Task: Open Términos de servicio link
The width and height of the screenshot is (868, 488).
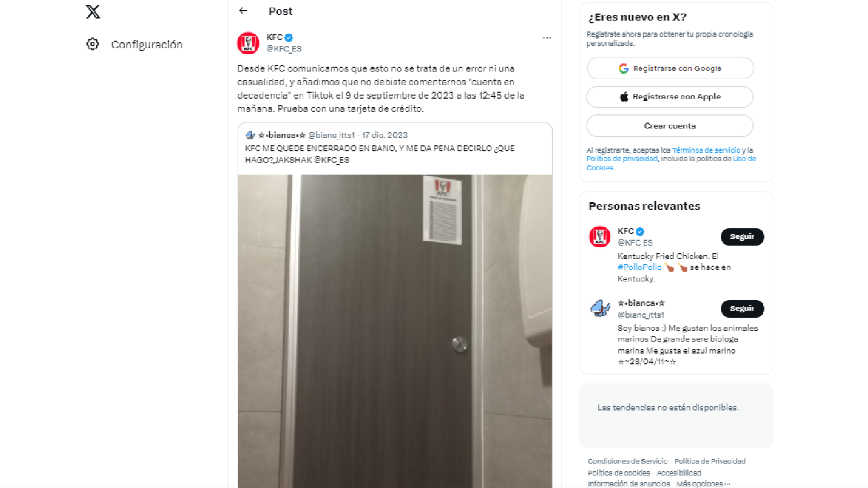Action: pos(706,150)
